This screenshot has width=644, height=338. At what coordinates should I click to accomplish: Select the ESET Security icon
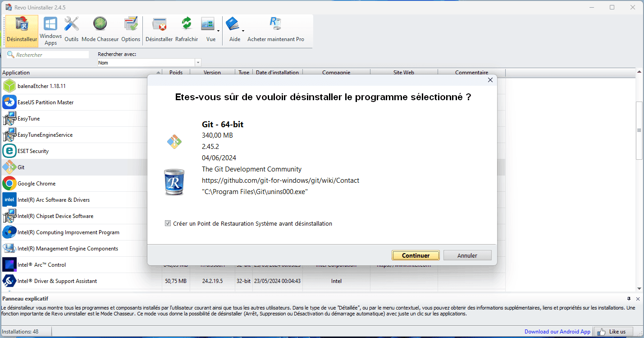click(x=9, y=151)
